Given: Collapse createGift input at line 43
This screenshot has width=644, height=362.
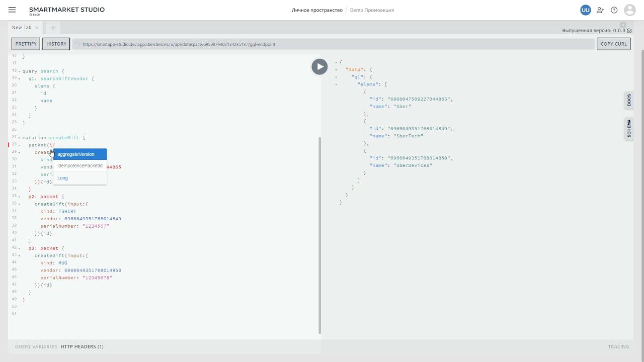Looking at the screenshot, I should click(x=19, y=256).
